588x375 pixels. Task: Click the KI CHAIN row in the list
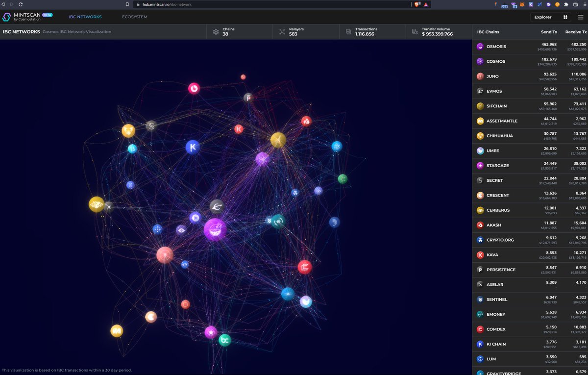[530, 344]
